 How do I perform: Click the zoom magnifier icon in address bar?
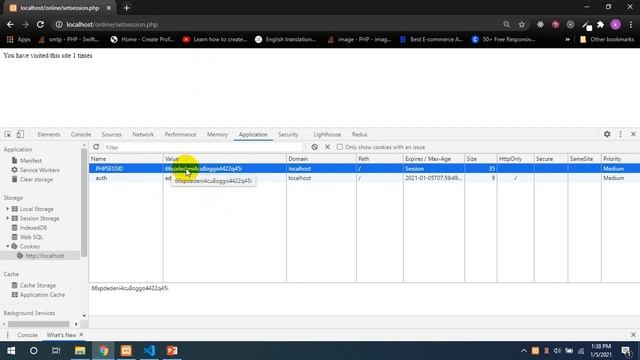(x=507, y=24)
